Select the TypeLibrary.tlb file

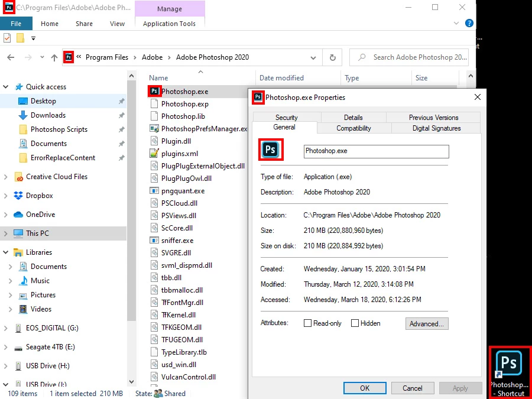[184, 352]
